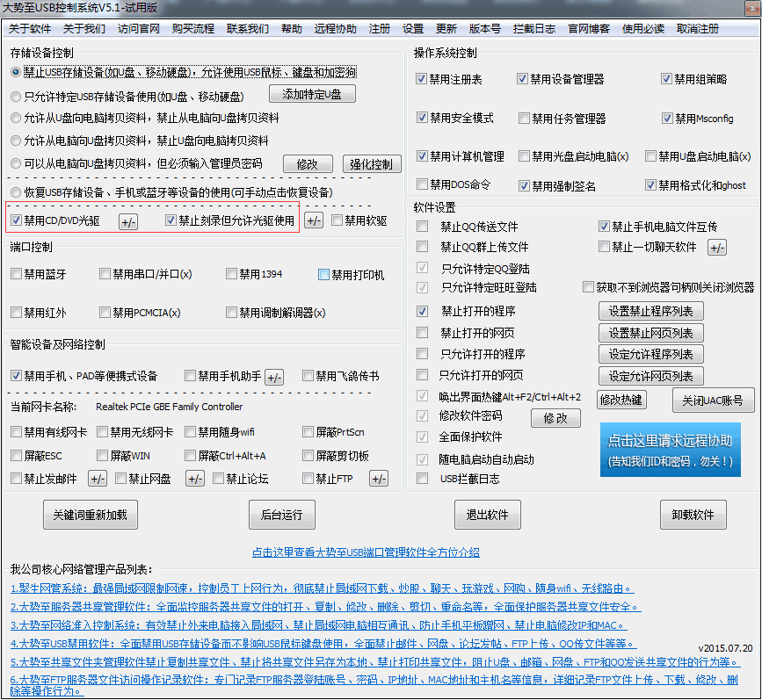Uncheck the 禁用打印机 option
The image size is (762, 700).
[323, 272]
